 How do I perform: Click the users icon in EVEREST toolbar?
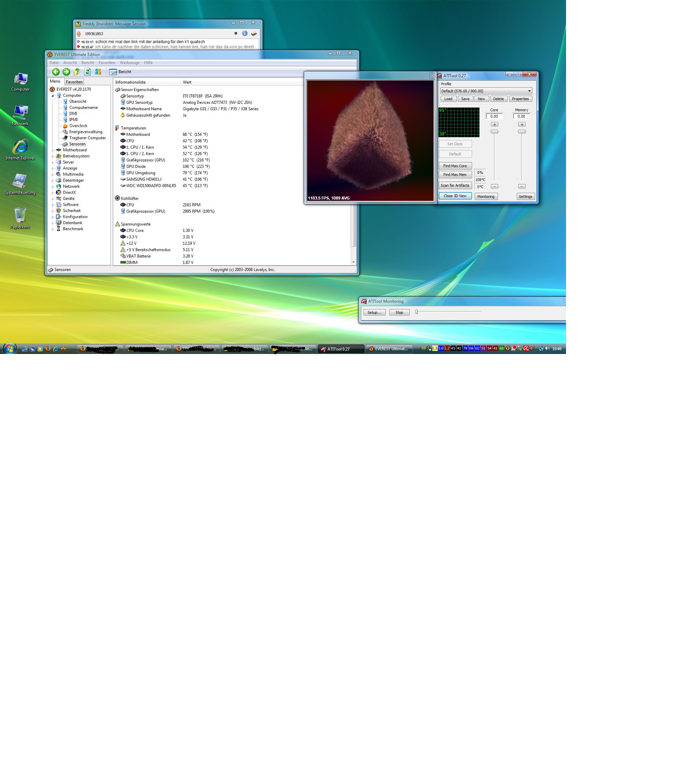98,72
